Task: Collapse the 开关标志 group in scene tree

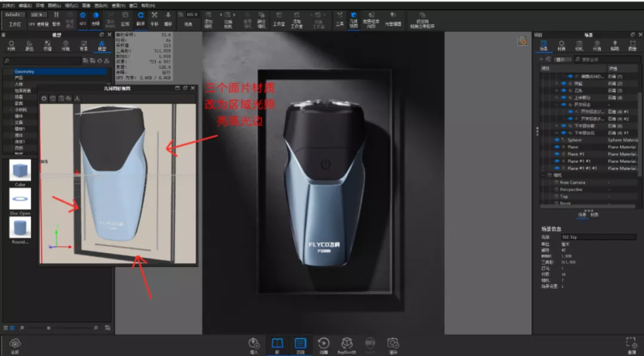Action: (557, 105)
